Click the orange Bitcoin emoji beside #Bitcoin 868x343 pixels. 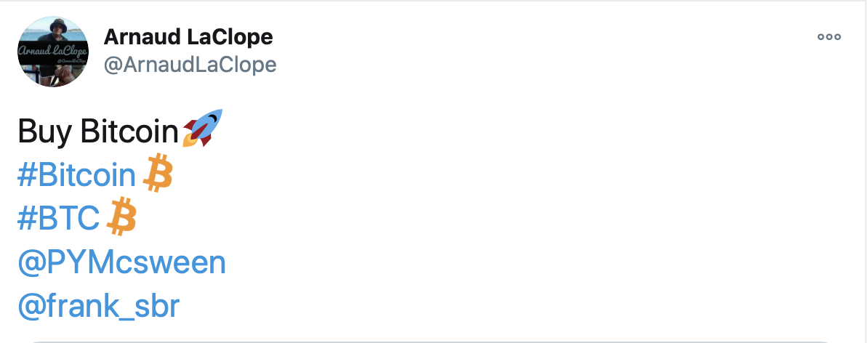pyautogui.click(x=158, y=172)
